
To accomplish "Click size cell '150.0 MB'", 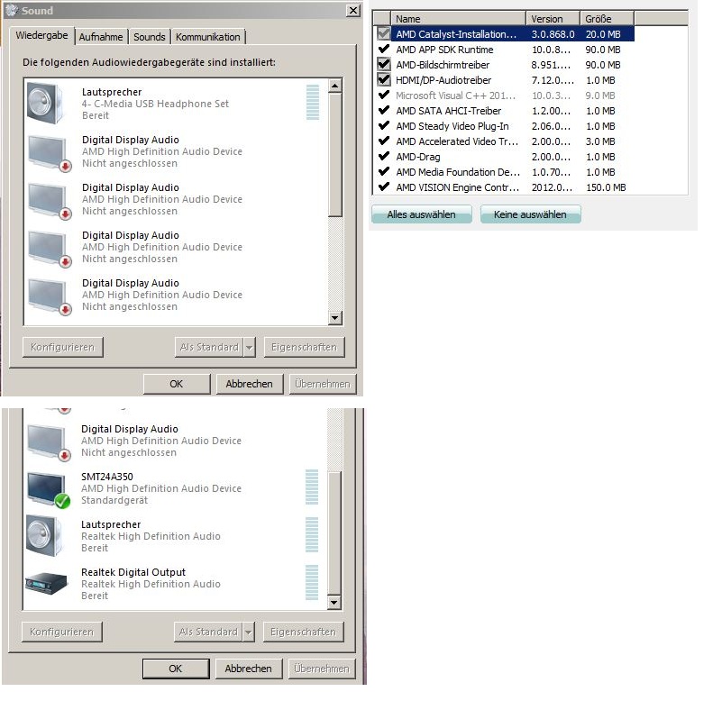I will pyautogui.click(x=606, y=187).
